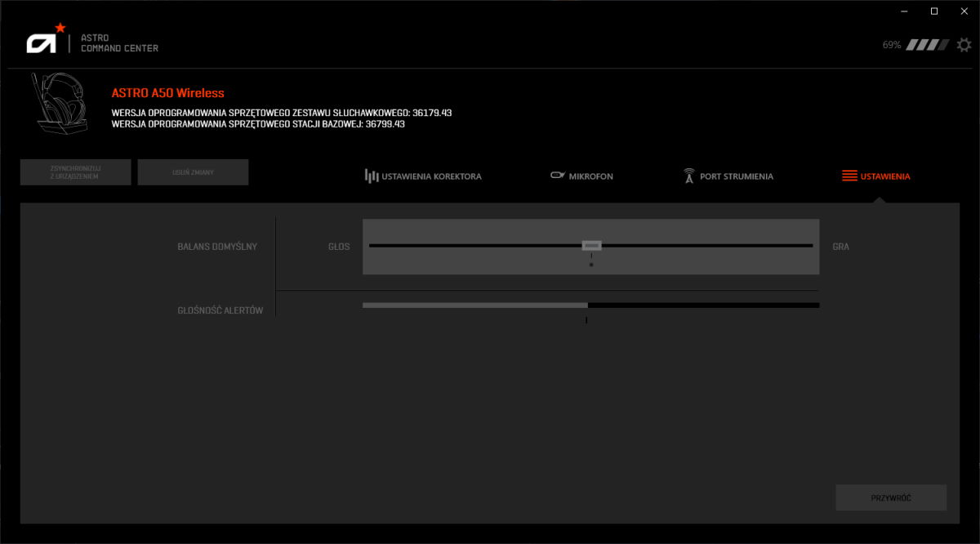Open the Mikrofon tab

pos(590,176)
